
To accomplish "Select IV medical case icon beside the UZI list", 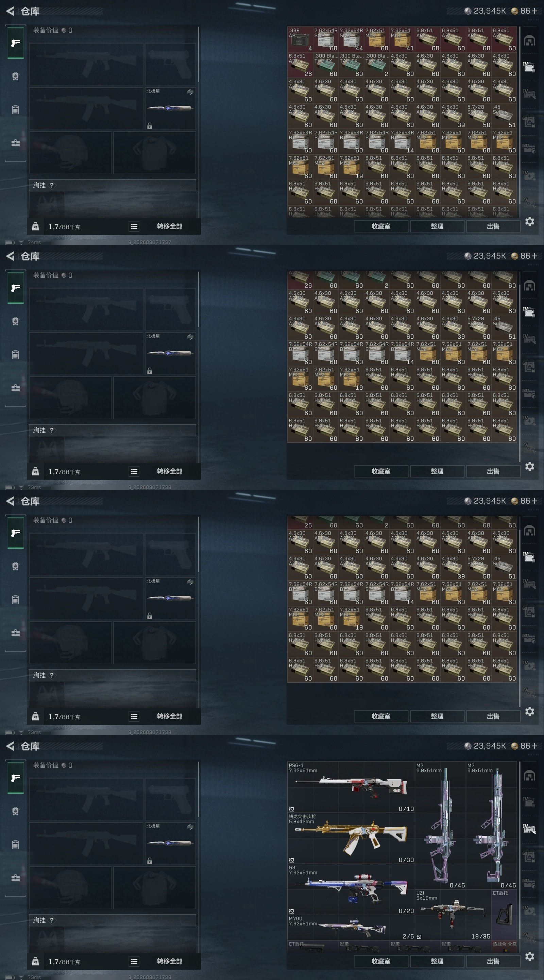I will click(529, 910).
